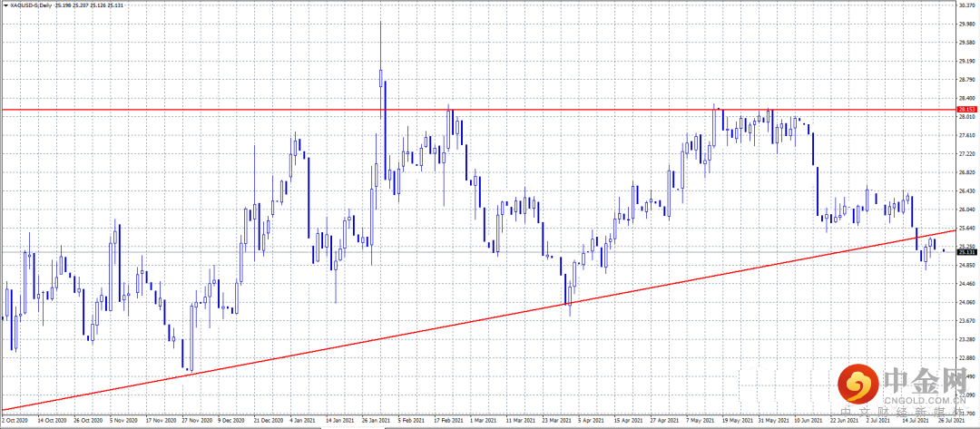Click the XAGUSD-S,Daily chart title text
This screenshot has width=980, height=429.
[x=30, y=5]
